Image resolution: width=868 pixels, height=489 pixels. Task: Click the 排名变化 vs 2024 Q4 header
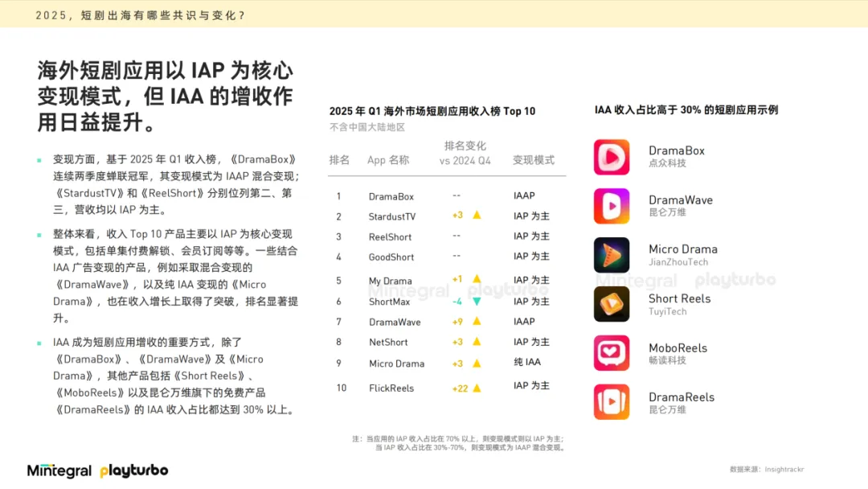[x=465, y=153]
